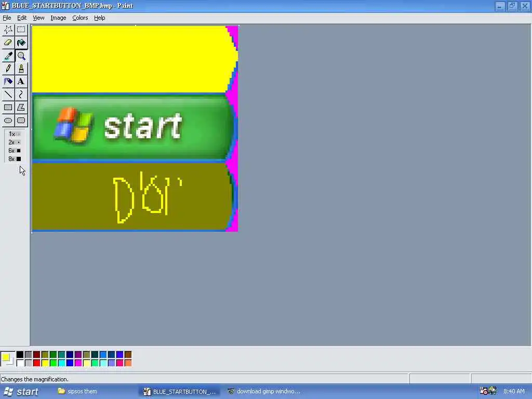Set magnification to 1x
This screenshot has width=532, height=399.
click(x=14, y=134)
